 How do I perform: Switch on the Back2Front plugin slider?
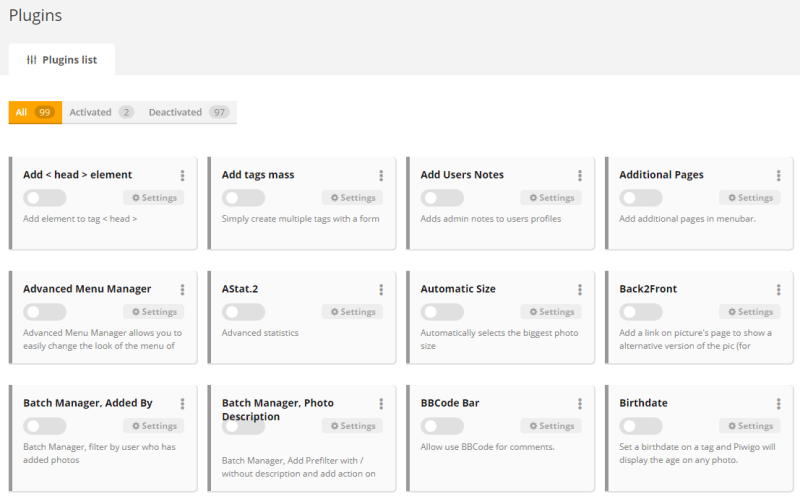click(641, 312)
